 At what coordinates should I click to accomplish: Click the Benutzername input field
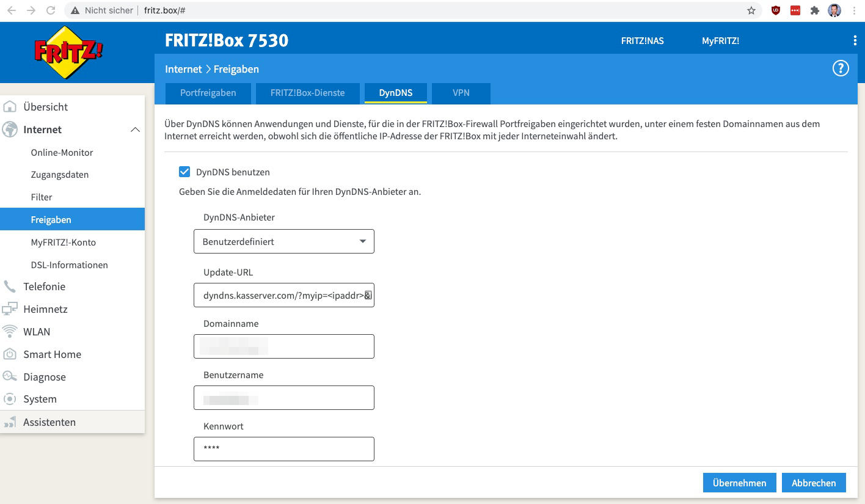point(284,398)
